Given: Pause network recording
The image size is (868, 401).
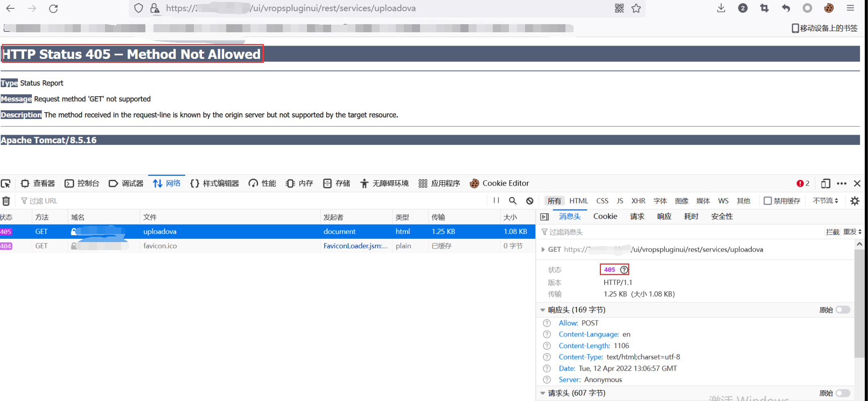Looking at the screenshot, I should 496,200.
